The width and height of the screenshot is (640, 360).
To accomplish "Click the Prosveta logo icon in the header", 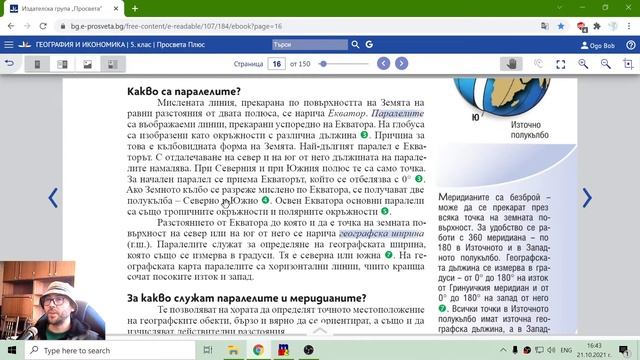I will (24, 44).
